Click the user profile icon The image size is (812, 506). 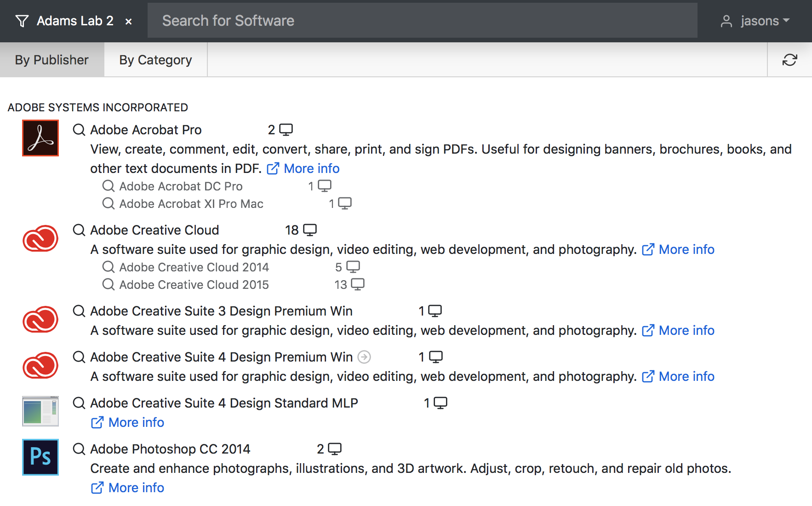(726, 21)
